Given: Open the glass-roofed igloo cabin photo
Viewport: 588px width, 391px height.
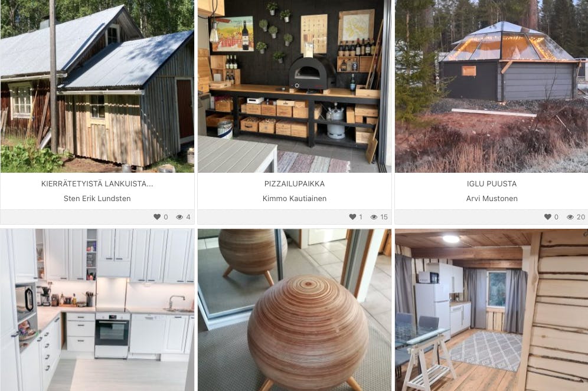Looking at the screenshot, I should click(x=492, y=86).
